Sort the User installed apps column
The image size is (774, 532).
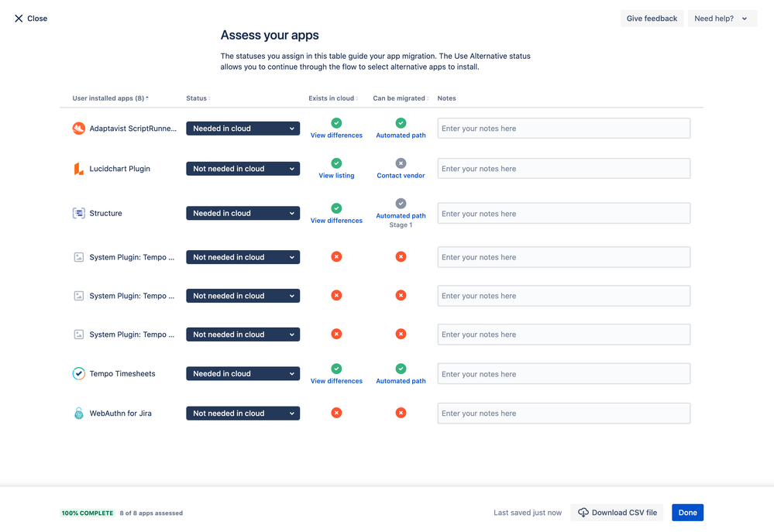tap(108, 98)
